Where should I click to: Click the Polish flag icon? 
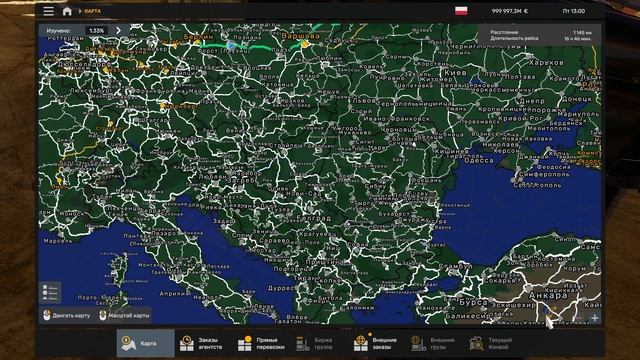461,11
